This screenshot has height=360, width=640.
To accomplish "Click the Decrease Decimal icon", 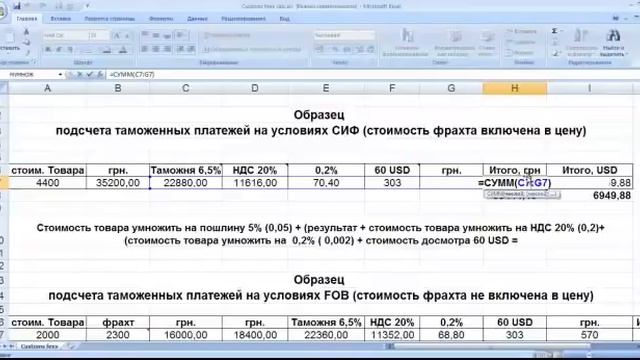I will [371, 49].
